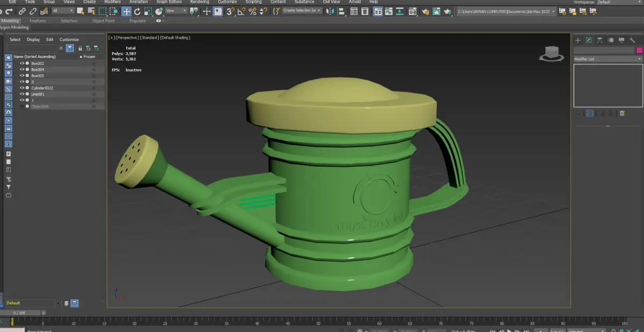The width and height of the screenshot is (644, 332).
Task: Click the Mirror tool icon
Action: [330, 11]
